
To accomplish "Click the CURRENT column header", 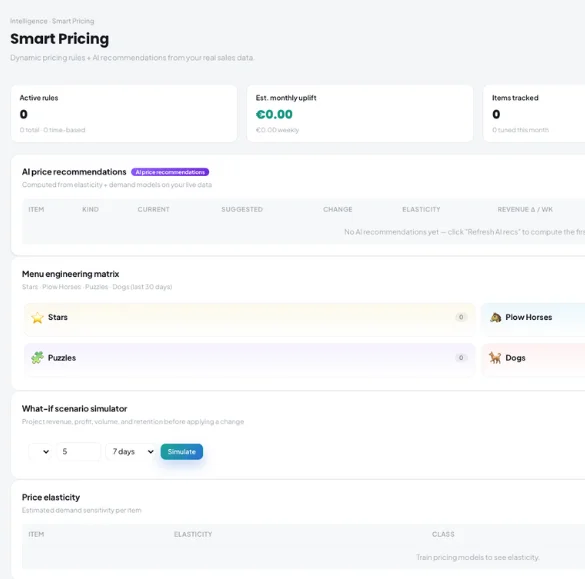I will (x=153, y=210).
